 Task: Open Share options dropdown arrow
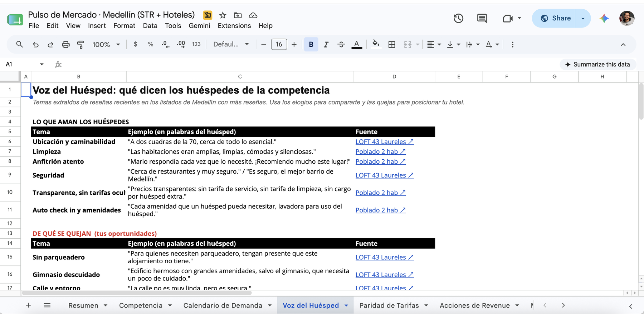583,18
